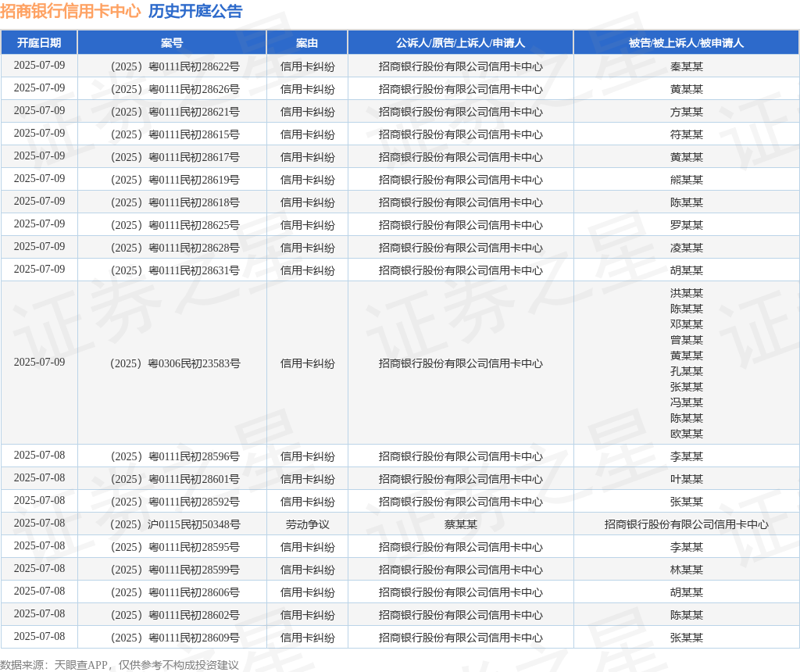Click defendant 邓某某

click(686, 324)
